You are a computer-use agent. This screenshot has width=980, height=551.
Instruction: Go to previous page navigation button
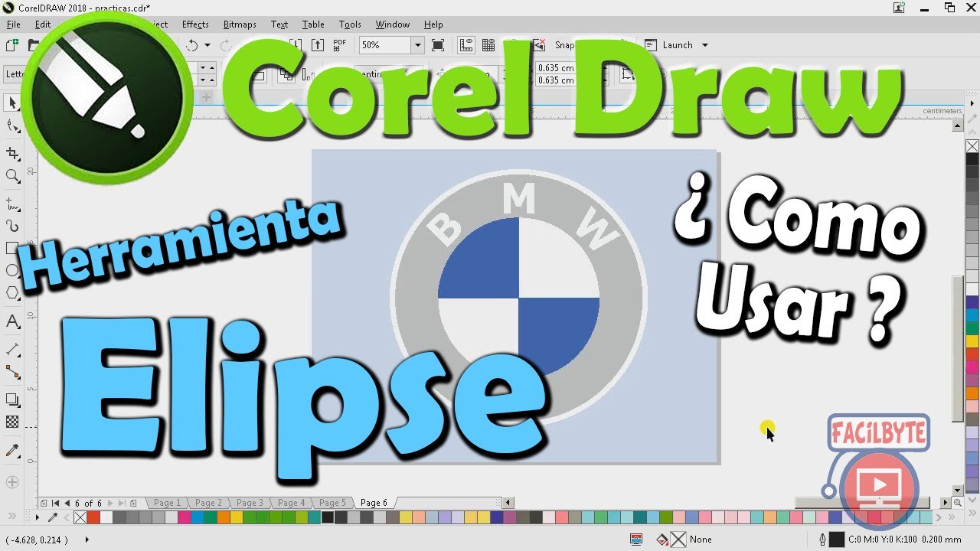pos(67,503)
